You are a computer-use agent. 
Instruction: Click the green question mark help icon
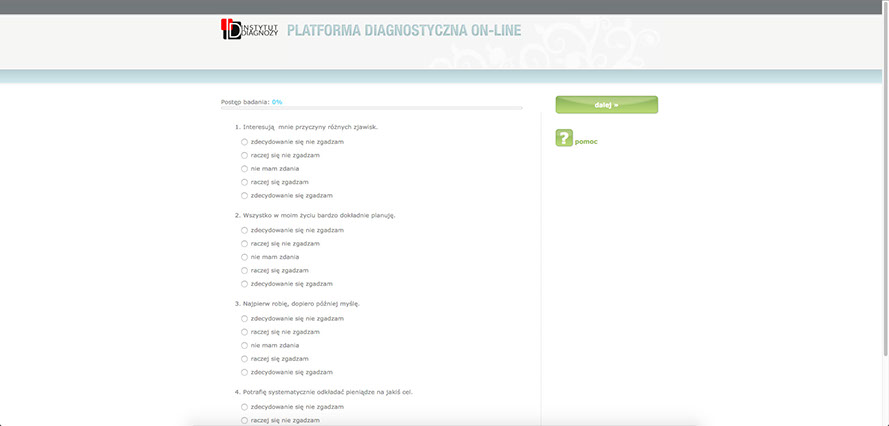coord(564,139)
